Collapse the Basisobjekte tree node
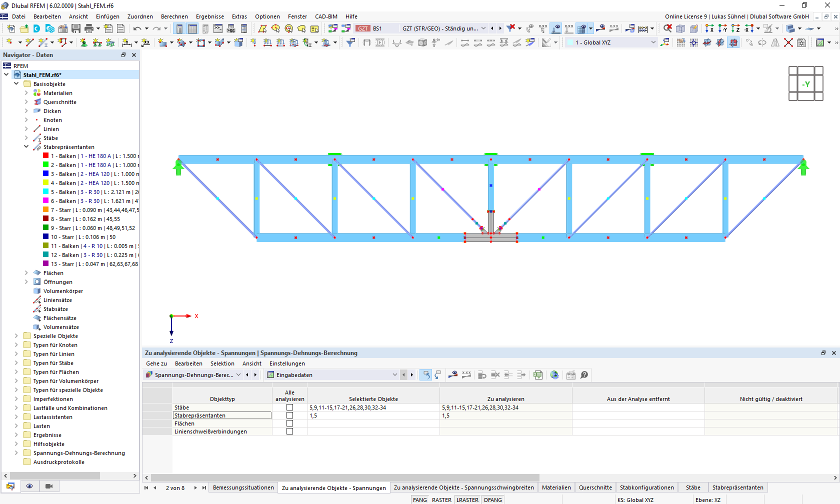The image size is (840, 504). point(16,84)
